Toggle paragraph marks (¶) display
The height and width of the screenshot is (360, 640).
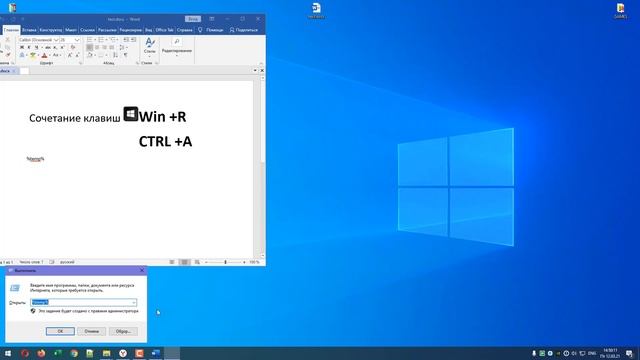(x=126, y=55)
